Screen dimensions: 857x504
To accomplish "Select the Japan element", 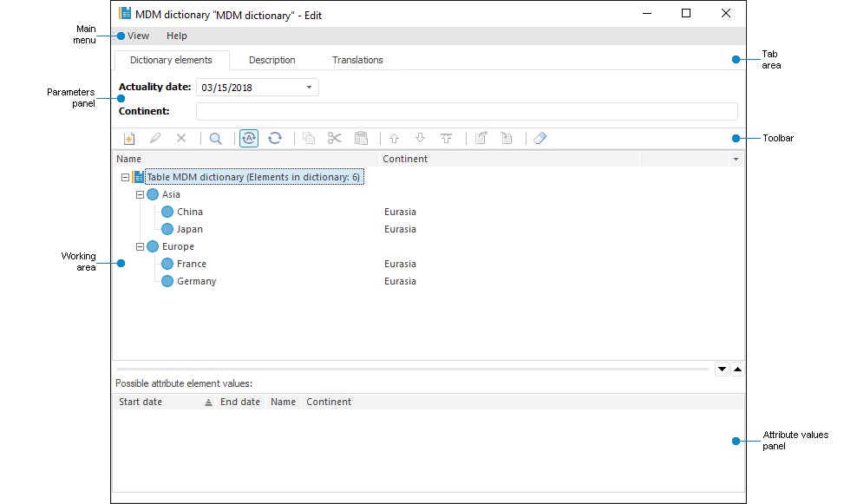I will (x=190, y=229).
